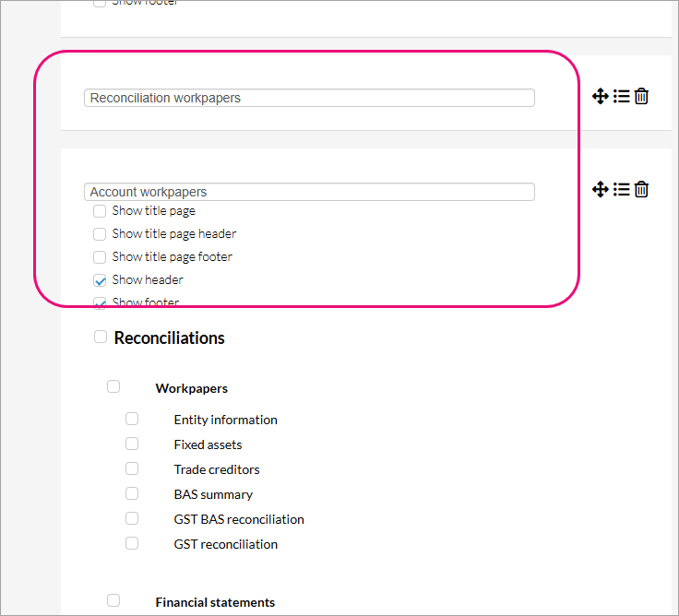Uncheck the Show header checkbox
The width and height of the screenshot is (679, 616).
click(x=100, y=280)
